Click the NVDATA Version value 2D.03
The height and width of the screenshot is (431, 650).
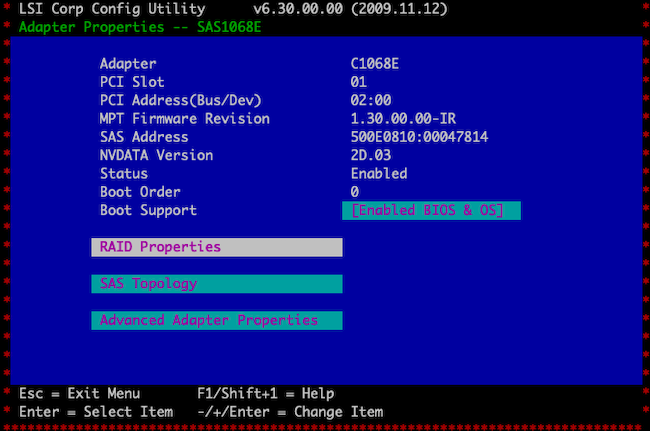(x=371, y=155)
